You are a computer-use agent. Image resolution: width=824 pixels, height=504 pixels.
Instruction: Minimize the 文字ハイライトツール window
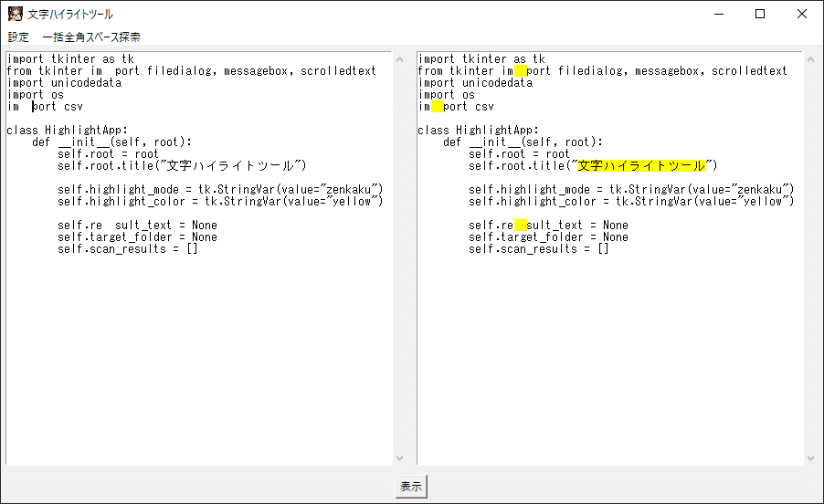point(719,15)
